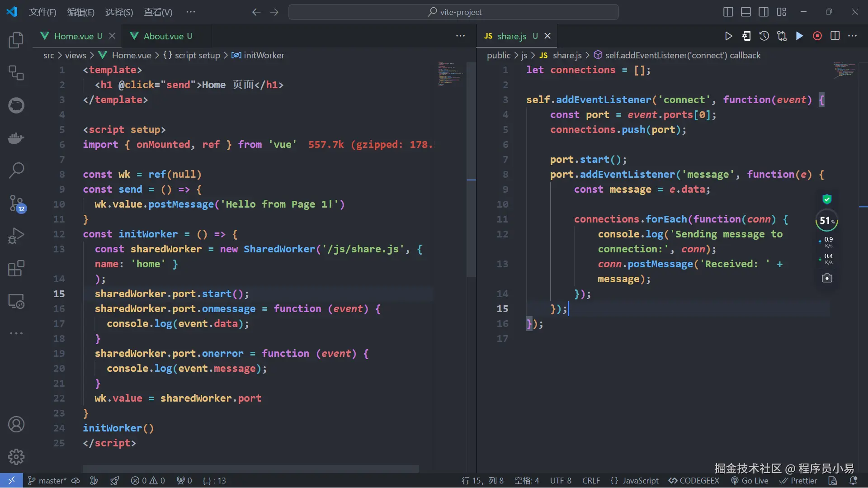Open the Search view in activity bar
The width and height of the screenshot is (868, 488).
[x=16, y=171]
